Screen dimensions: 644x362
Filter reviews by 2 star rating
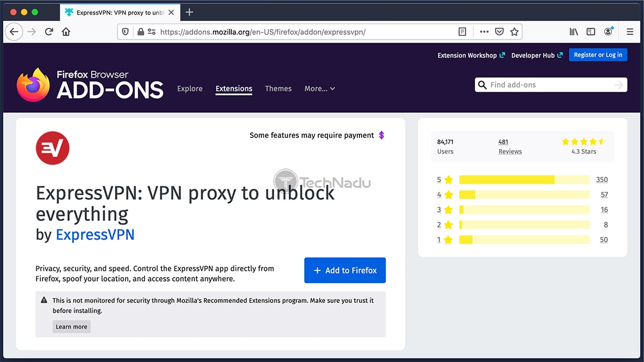click(x=445, y=225)
